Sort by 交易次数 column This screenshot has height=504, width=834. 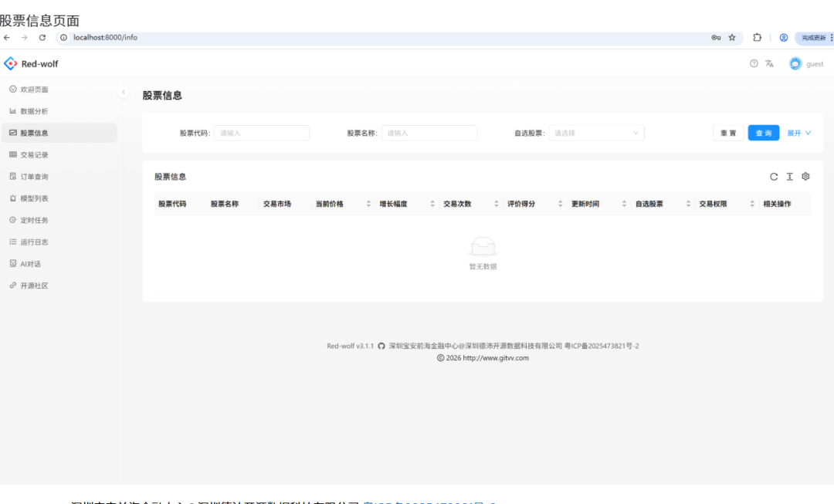click(497, 205)
